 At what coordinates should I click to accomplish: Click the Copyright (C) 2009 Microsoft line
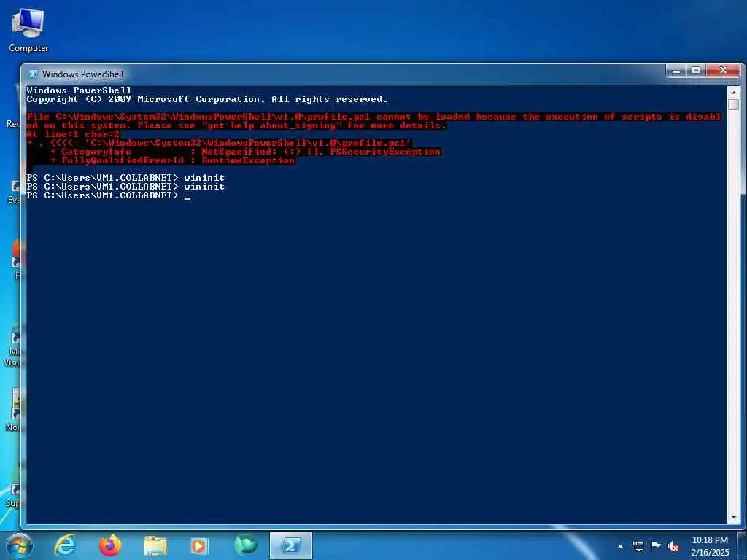tap(207, 99)
